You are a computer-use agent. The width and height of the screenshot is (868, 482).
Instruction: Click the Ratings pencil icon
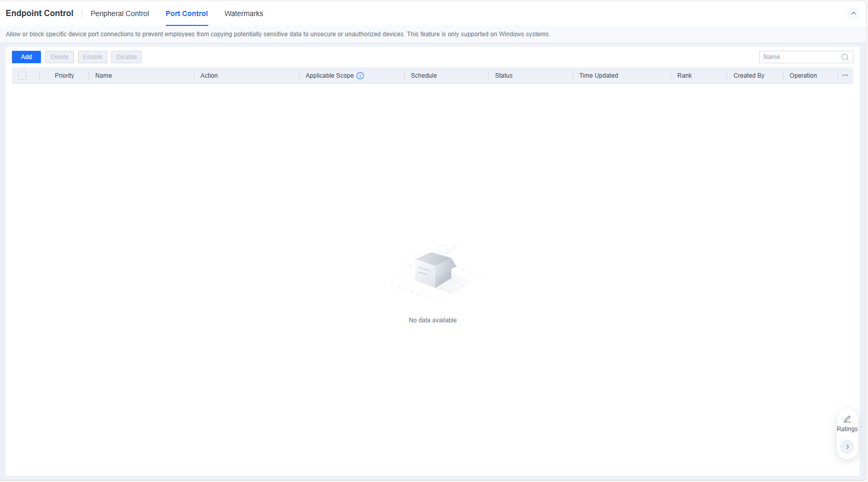[847, 419]
